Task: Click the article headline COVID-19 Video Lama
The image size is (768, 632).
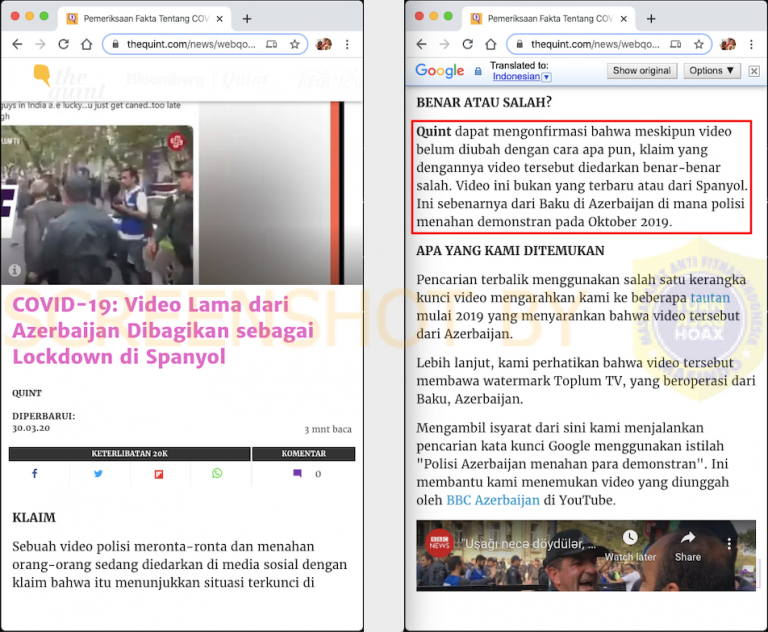Action: (163, 331)
